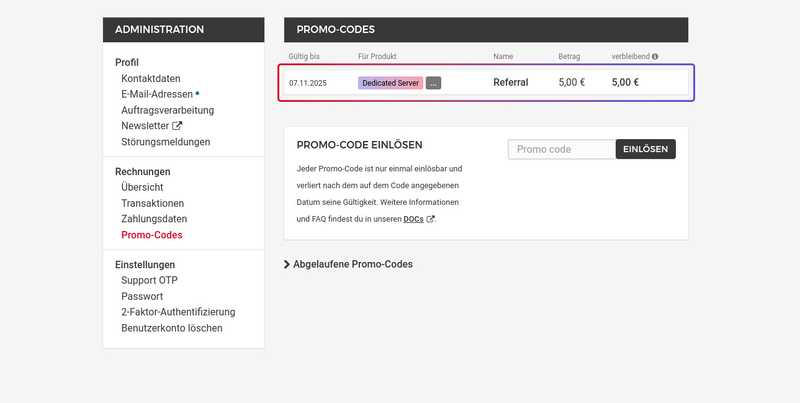Navigate to Transaktionen
Screen dimensions: 800x403
coord(152,203)
